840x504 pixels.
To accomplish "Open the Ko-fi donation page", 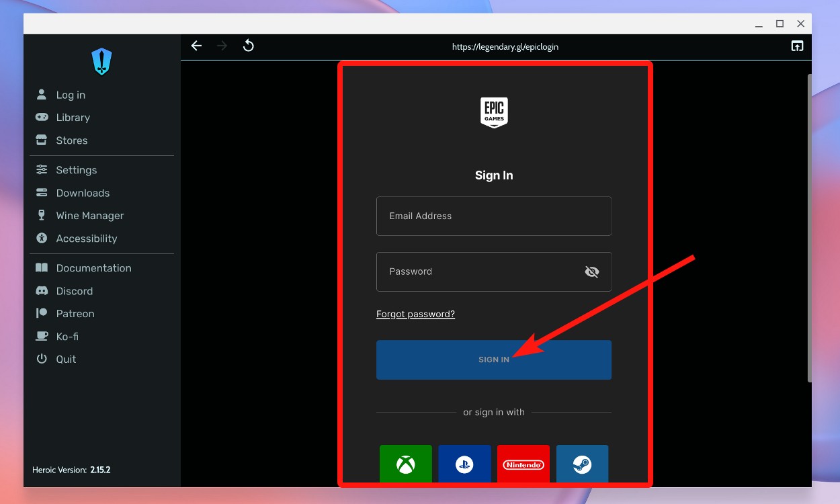I will click(x=68, y=336).
